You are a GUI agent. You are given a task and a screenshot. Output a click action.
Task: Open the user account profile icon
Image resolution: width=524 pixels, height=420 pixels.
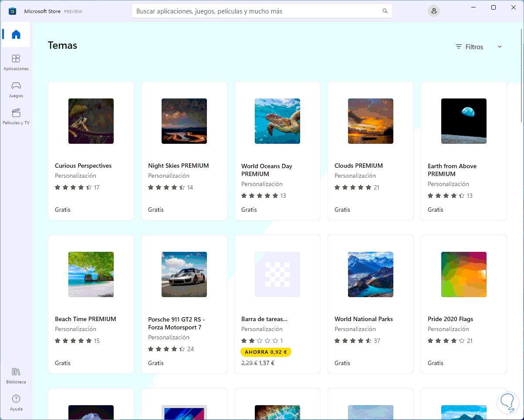pos(433,11)
